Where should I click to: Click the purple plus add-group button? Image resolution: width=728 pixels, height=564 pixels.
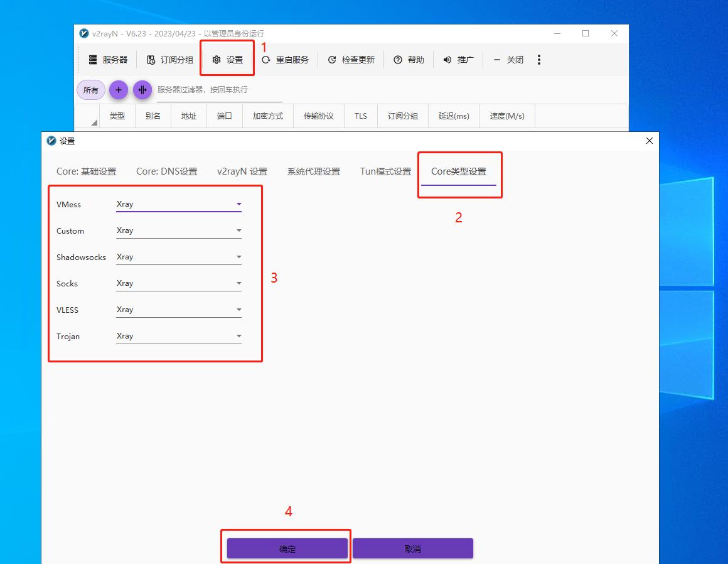pos(119,90)
